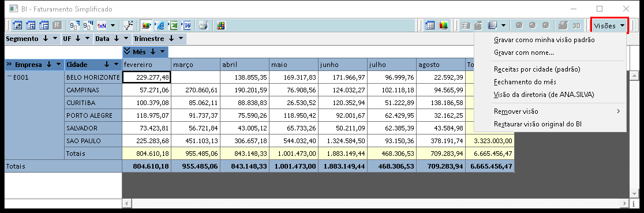Select the SAO PAULO row label
Image resolution: width=644 pixels, height=213 pixels.
click(93, 141)
